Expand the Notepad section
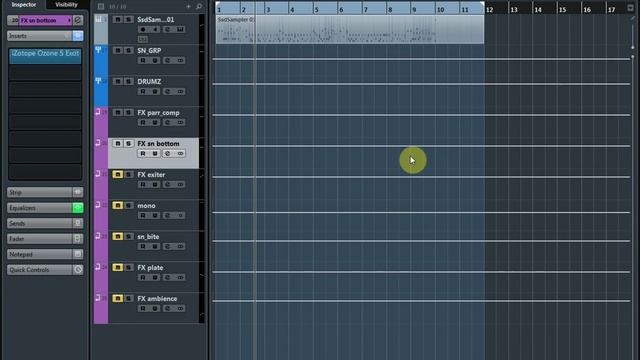The height and width of the screenshot is (360, 640). (x=40, y=254)
